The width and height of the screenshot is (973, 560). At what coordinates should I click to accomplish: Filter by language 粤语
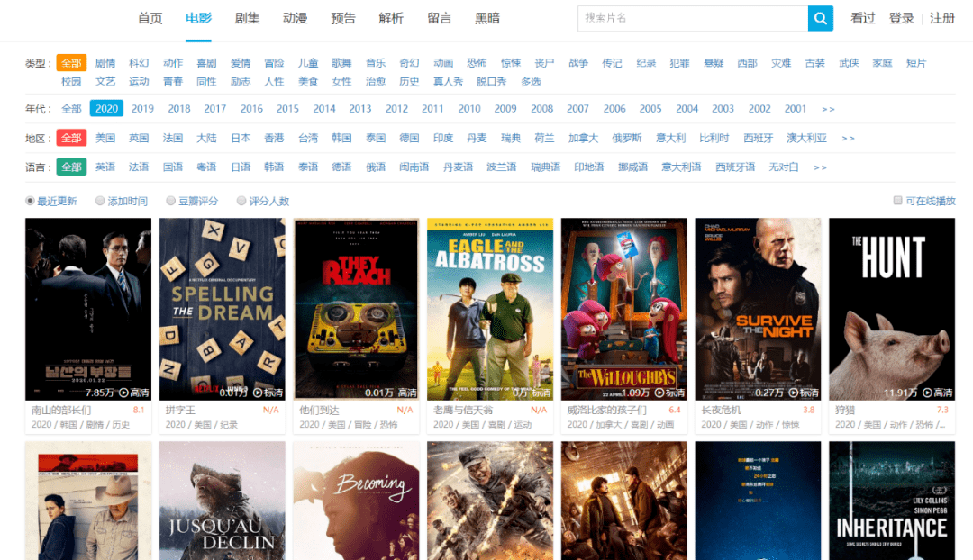click(206, 167)
